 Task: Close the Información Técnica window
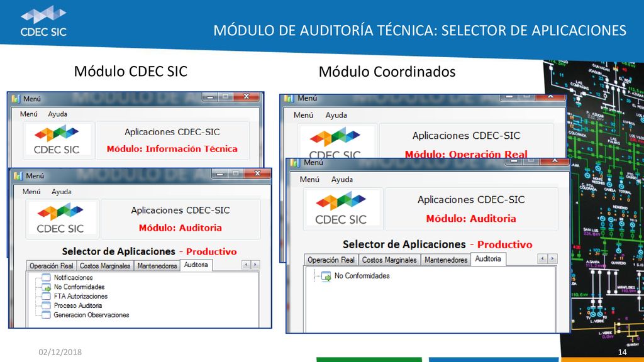click(x=247, y=97)
